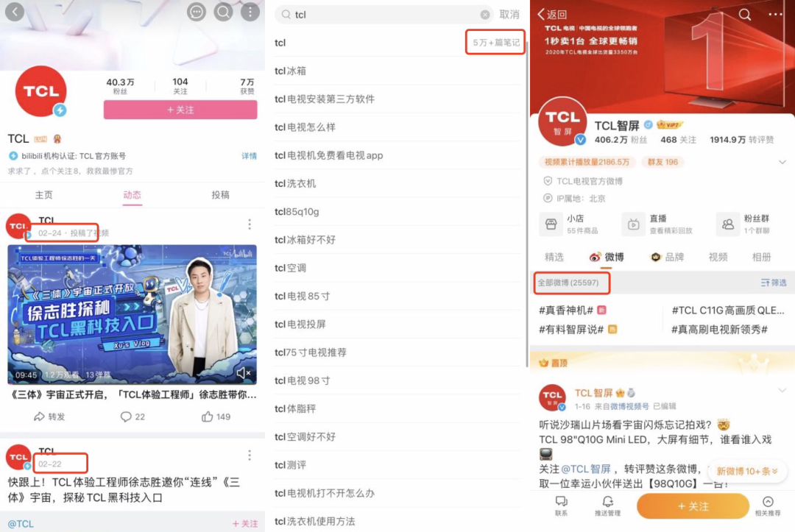Open the 详情 link on Bilibili certification

point(249,156)
